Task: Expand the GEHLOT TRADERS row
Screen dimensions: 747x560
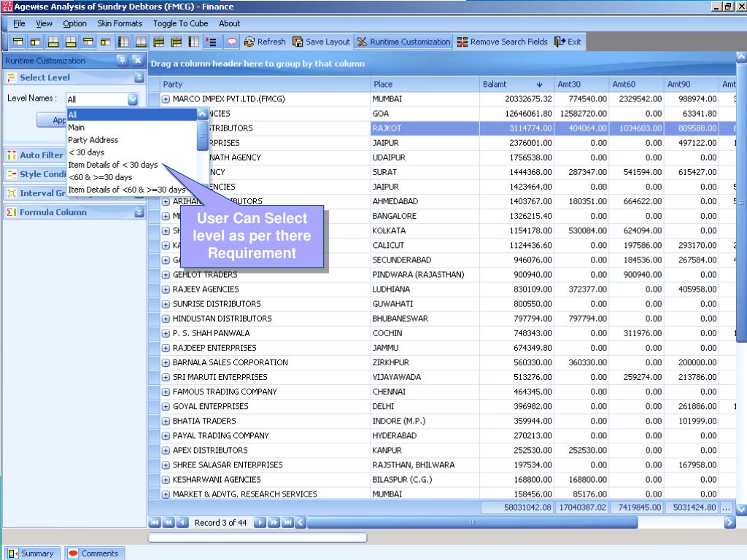Action: (166, 275)
